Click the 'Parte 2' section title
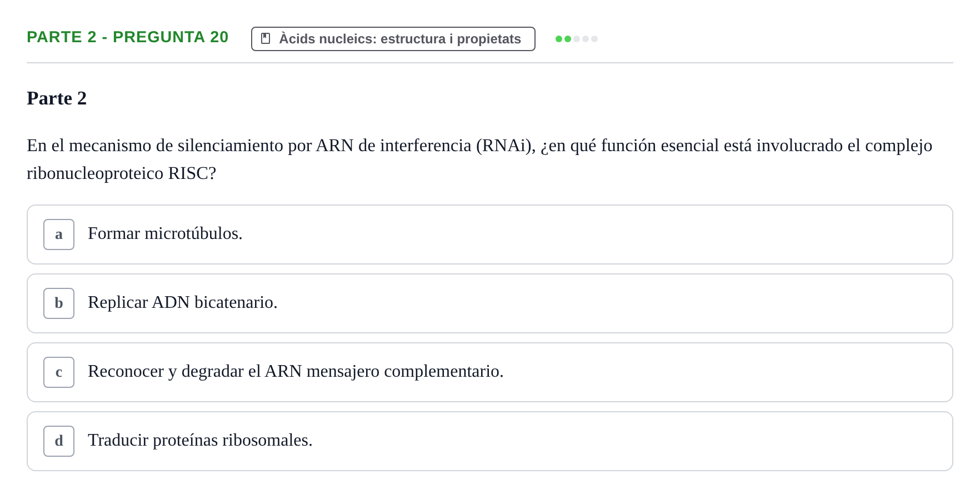This screenshot has height=499, width=980. coord(57,98)
